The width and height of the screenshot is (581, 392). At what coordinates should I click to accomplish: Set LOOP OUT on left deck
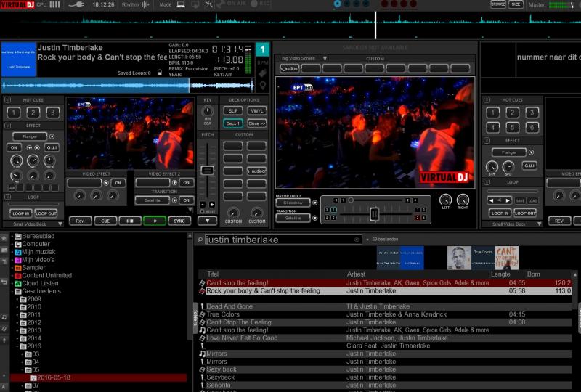46,213
